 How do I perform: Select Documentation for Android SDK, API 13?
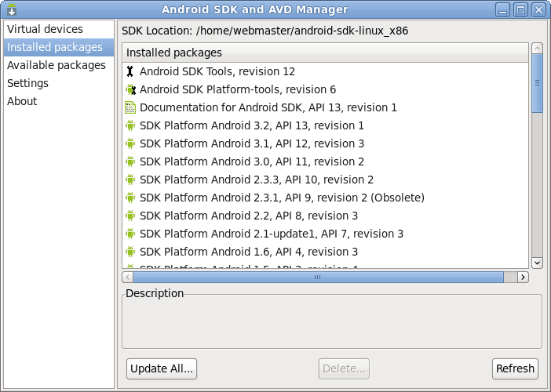coord(326,107)
